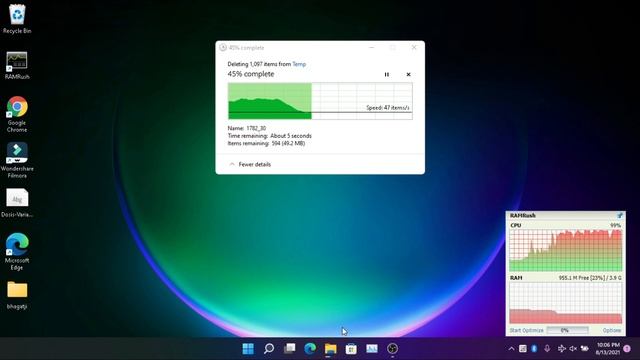Click the pin icon in RAMRush title

point(620,216)
